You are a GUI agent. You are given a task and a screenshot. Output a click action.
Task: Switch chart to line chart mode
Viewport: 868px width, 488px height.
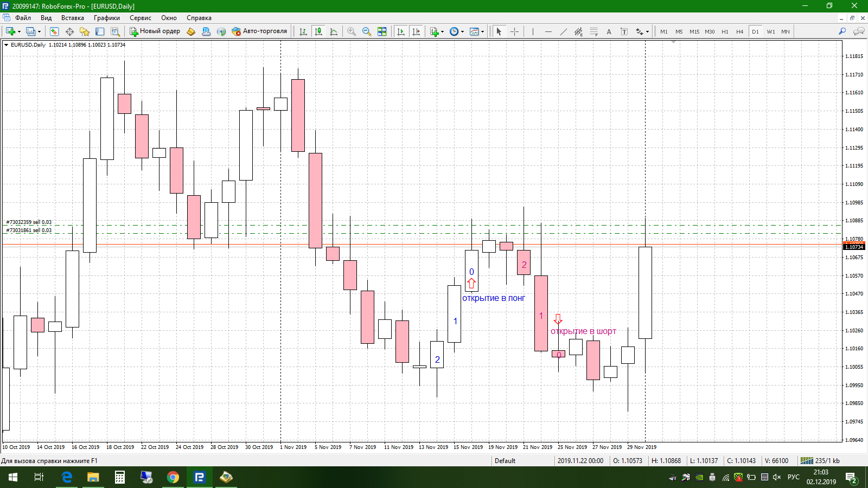[x=334, y=31]
